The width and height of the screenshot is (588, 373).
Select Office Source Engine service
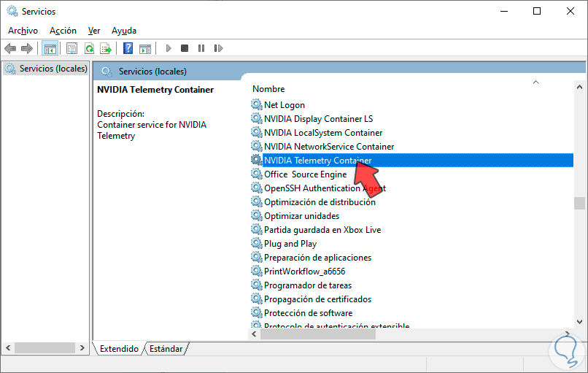(305, 174)
